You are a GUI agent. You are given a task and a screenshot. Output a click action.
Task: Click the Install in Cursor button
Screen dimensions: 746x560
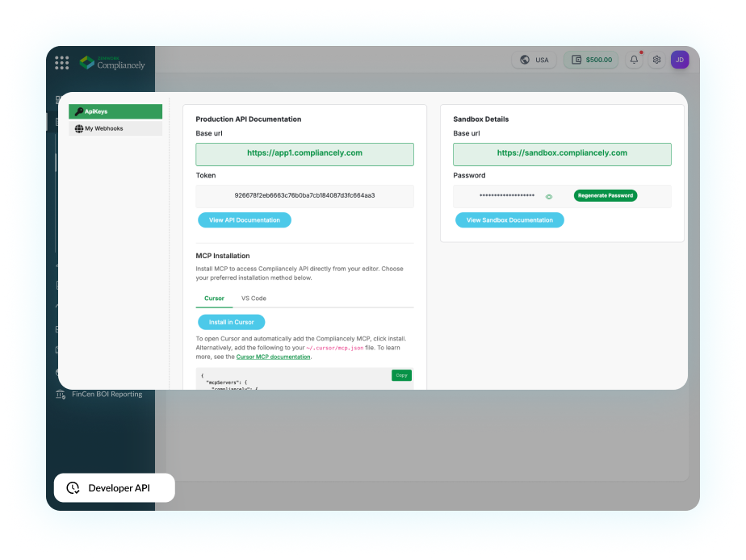coord(231,322)
